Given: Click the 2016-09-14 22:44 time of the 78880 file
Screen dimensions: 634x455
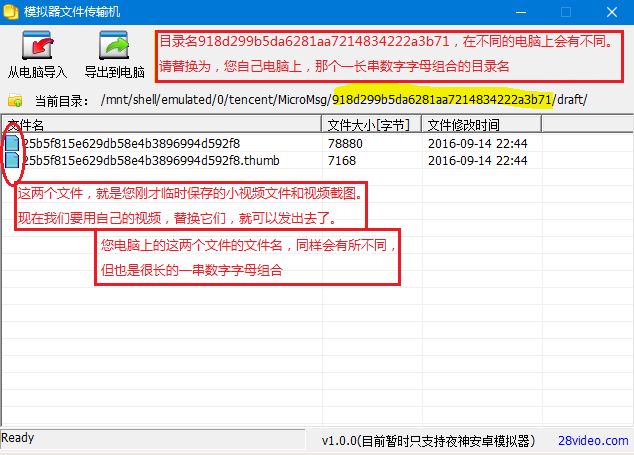Looking at the screenshot, I should click(478, 144).
